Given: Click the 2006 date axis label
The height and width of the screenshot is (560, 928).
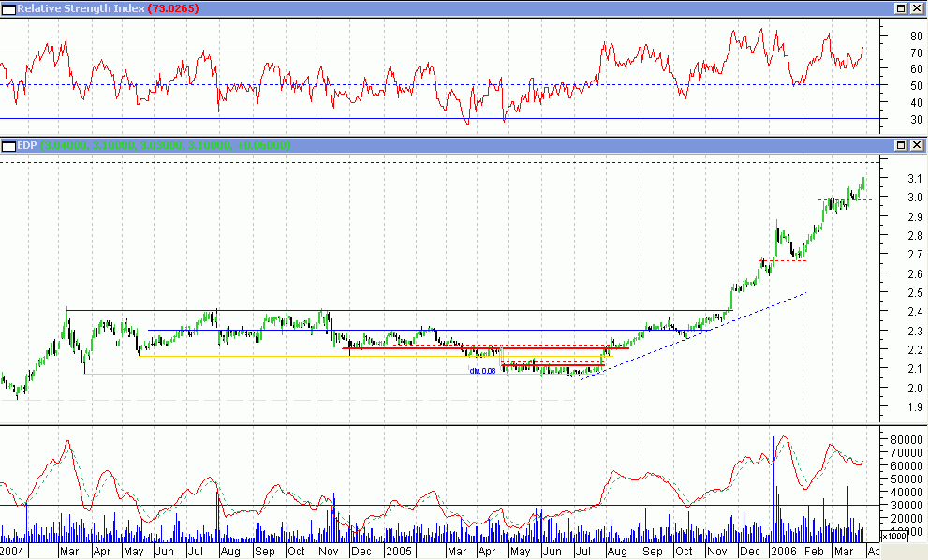Looking at the screenshot, I should click(784, 552).
